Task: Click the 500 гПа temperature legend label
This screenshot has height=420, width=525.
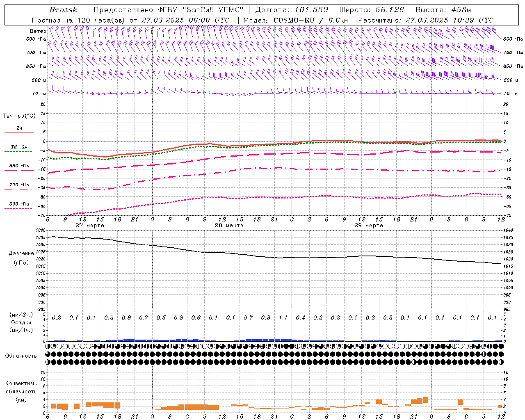Action: click(19, 204)
